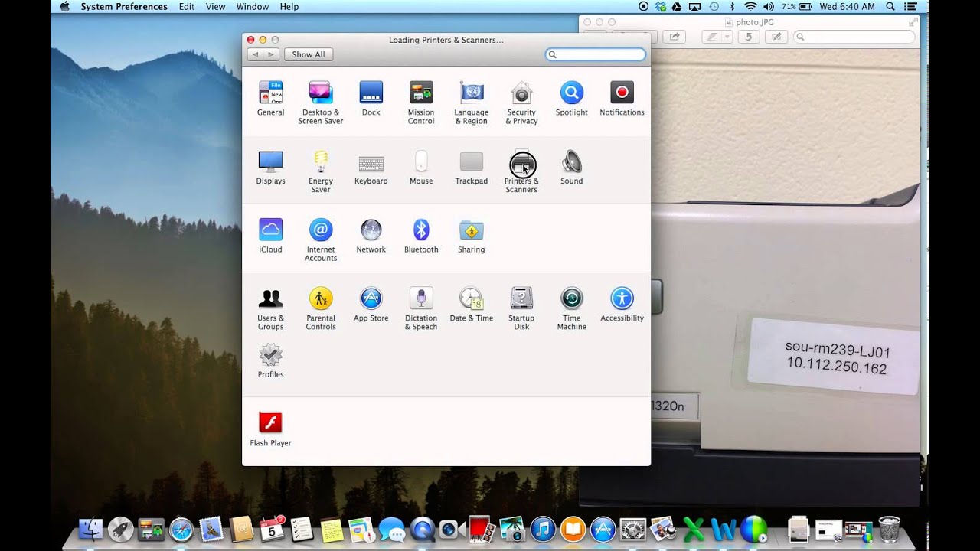Click the search field in photo.JPG window
Screen dimensions: 980x551
pyautogui.click(x=854, y=37)
